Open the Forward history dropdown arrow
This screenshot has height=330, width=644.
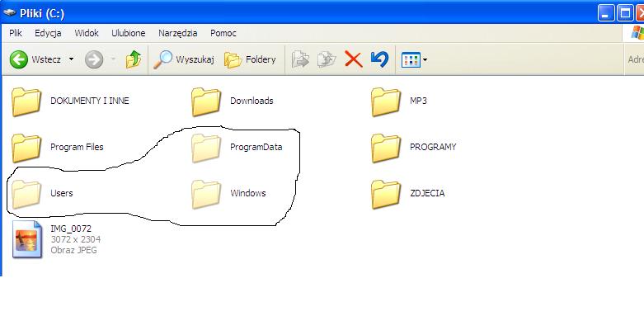coord(113,59)
